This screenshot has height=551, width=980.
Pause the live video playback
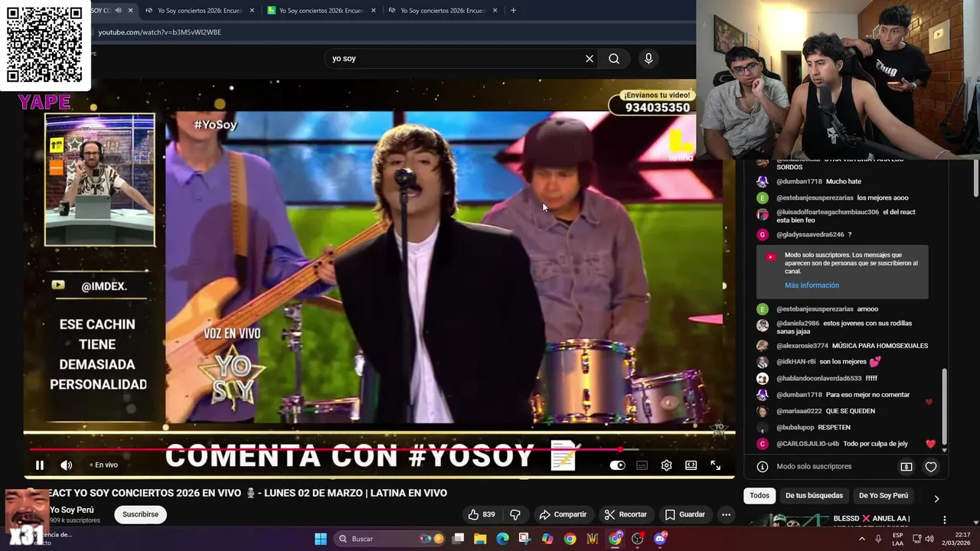tap(40, 465)
